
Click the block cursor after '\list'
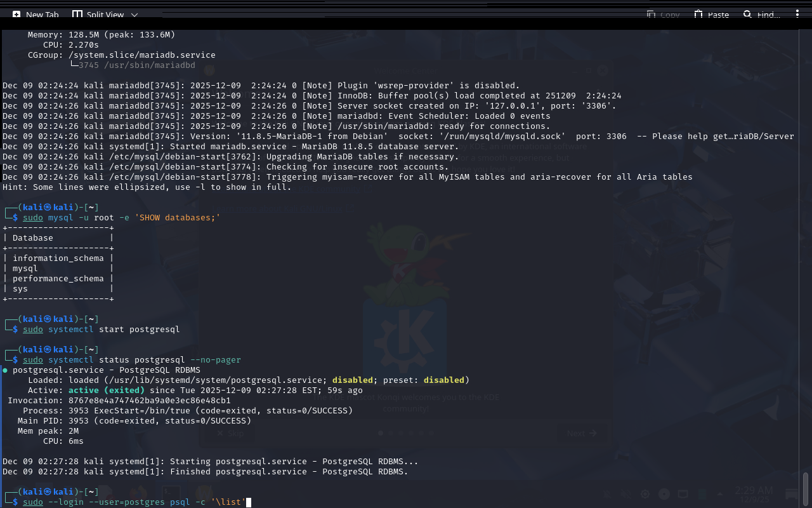(249, 502)
